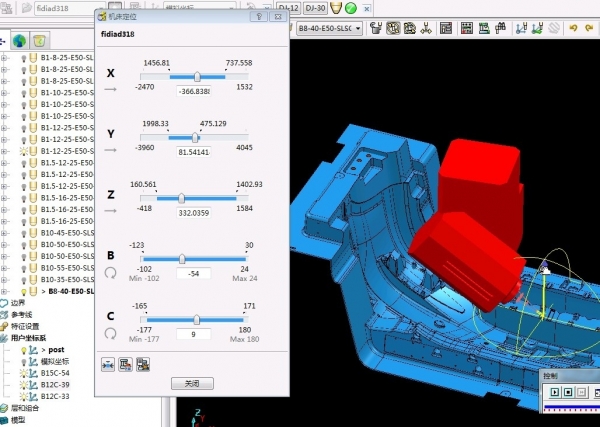600x427 pixels.
Task: Click the help button in dialog title bar
Action: 258,16
